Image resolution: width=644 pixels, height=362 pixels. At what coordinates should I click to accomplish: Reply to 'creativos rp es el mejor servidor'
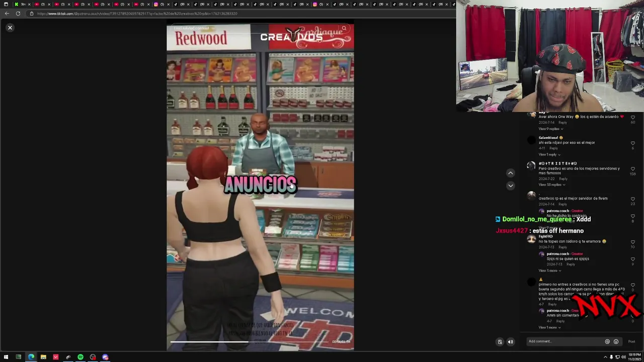pos(562,204)
